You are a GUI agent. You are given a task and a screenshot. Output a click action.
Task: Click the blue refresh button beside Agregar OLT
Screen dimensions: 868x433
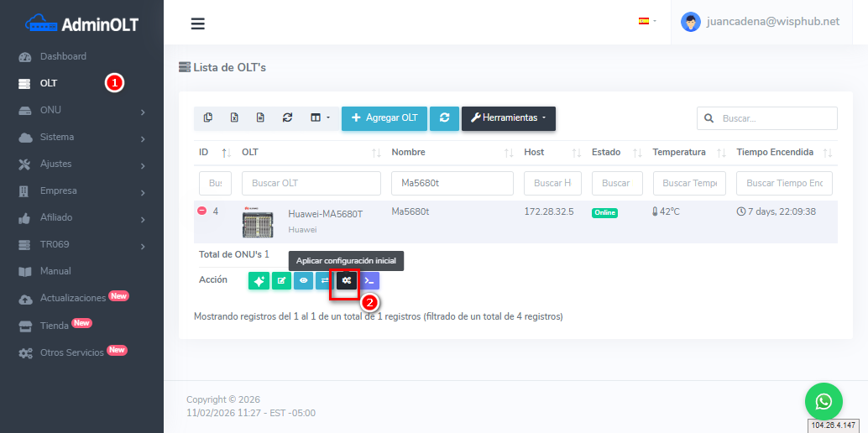pyautogui.click(x=444, y=118)
